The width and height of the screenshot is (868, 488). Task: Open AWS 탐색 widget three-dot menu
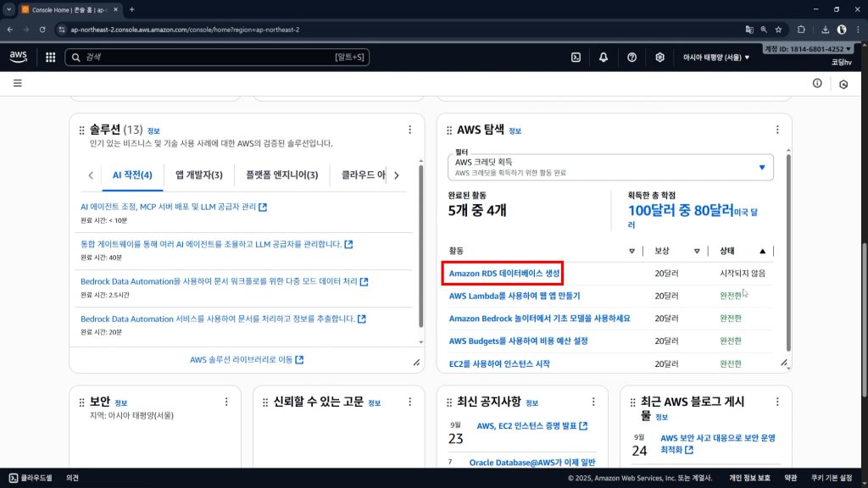(777, 130)
